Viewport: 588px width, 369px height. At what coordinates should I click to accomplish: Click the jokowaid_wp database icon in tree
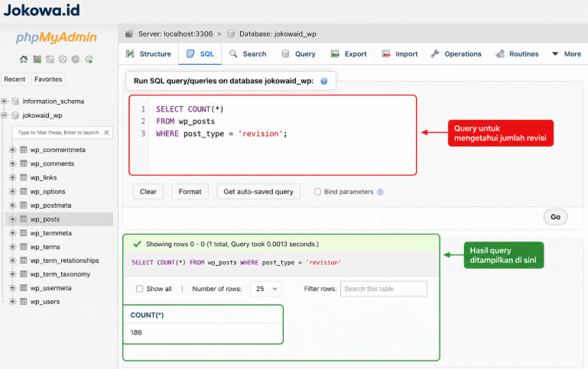pyautogui.click(x=15, y=115)
